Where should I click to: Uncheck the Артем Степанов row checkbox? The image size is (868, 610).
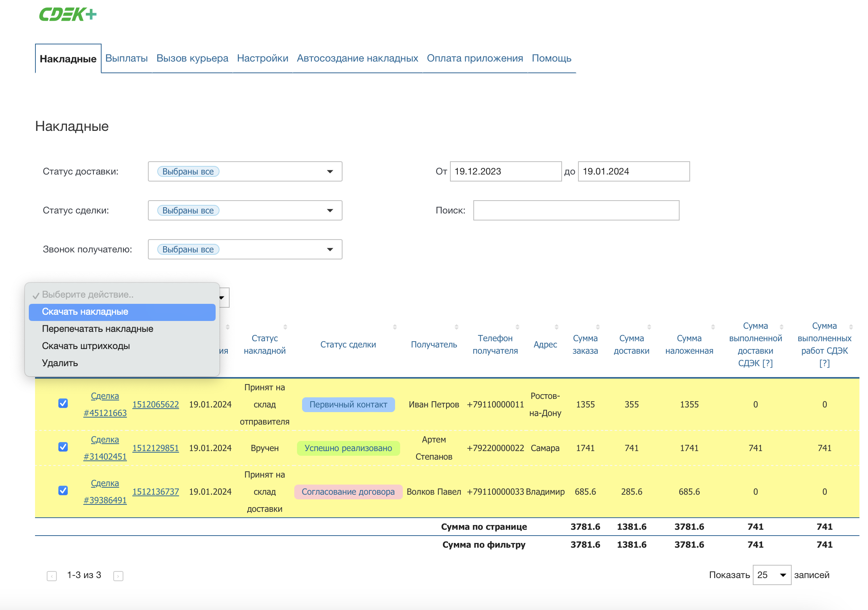coord(63,447)
